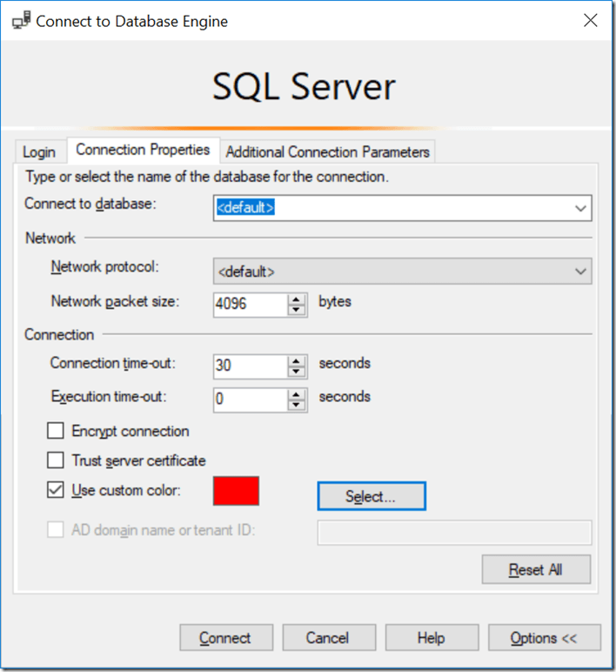Click the Use custom color label text
Viewport: 616px width, 672px height.
(126, 490)
